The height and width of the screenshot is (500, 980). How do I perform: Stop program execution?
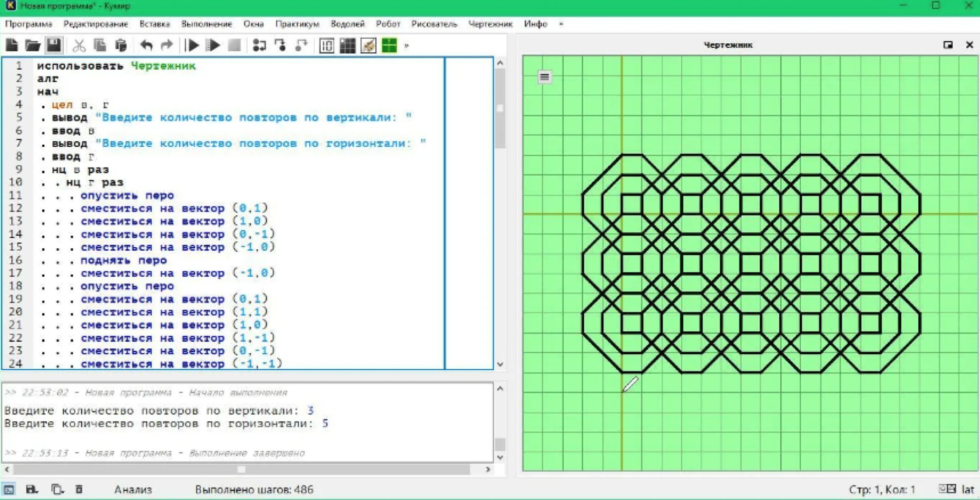pyautogui.click(x=234, y=46)
